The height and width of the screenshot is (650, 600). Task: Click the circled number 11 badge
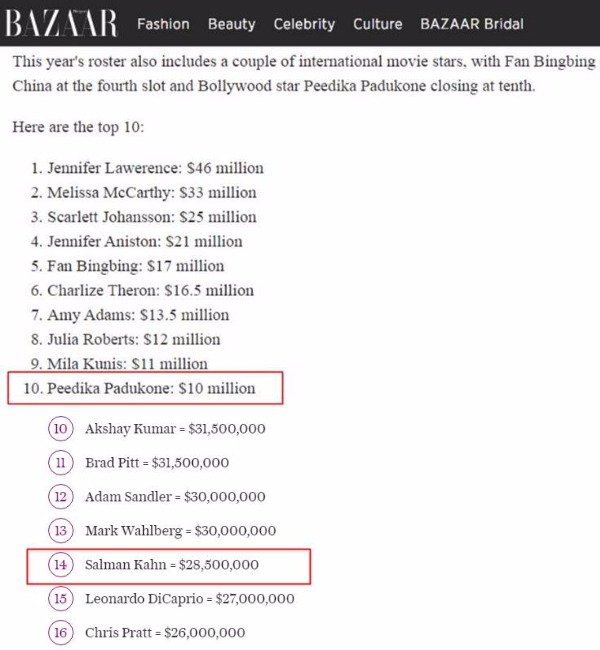coord(61,463)
